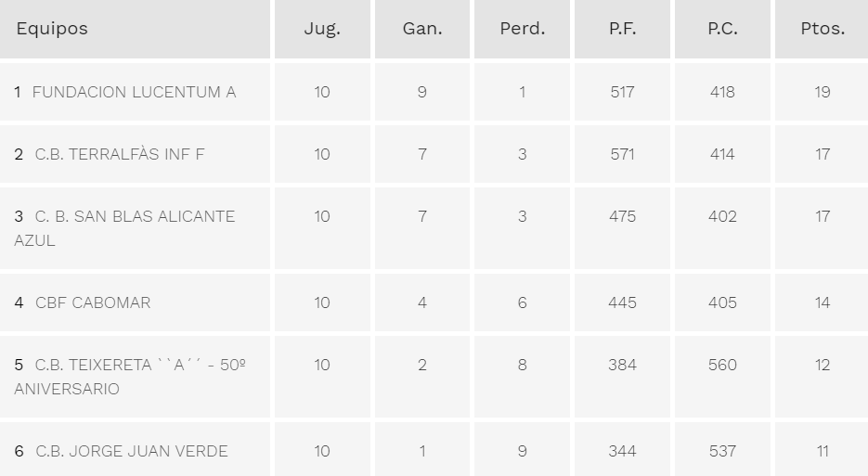This screenshot has width=868, height=476.
Task: Click the 344 points-for cell
Action: point(622,451)
